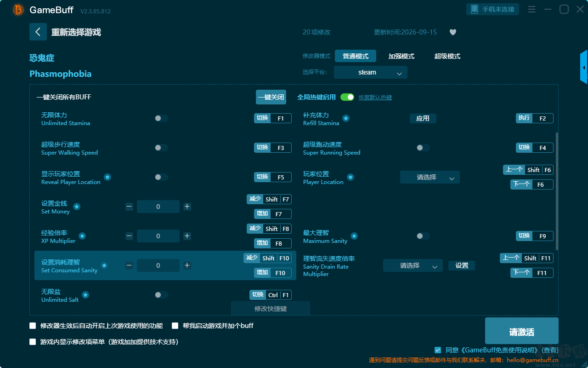Screen dimensions: 588x368
Task: Click the star badge beside XP Multiplier
Action: [82, 236]
